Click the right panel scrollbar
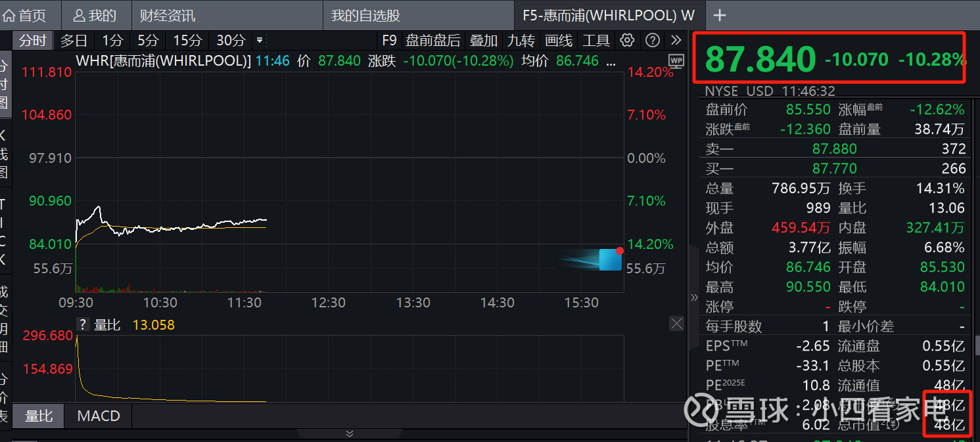This screenshot has width=980, height=442. (977, 345)
